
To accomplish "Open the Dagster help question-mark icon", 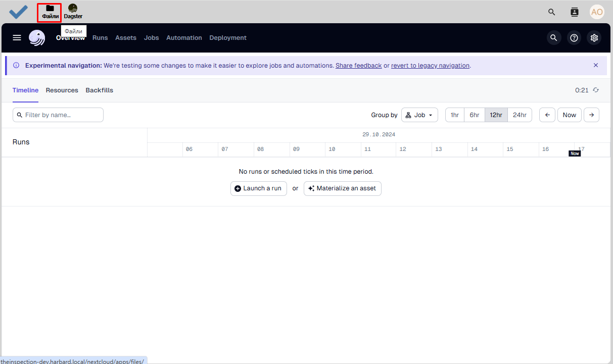I will 574,38.
